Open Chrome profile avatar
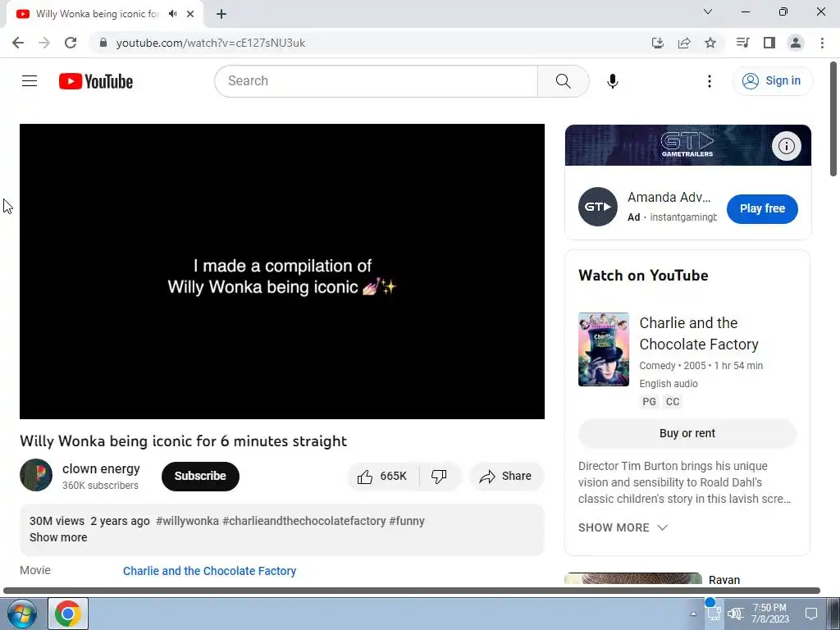The image size is (840, 630). [796, 43]
